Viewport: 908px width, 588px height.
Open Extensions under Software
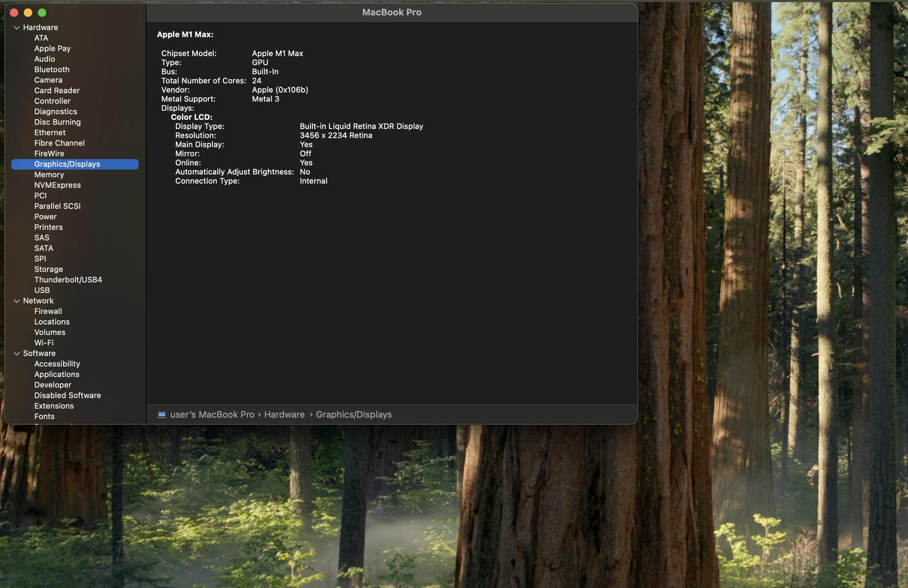click(54, 406)
